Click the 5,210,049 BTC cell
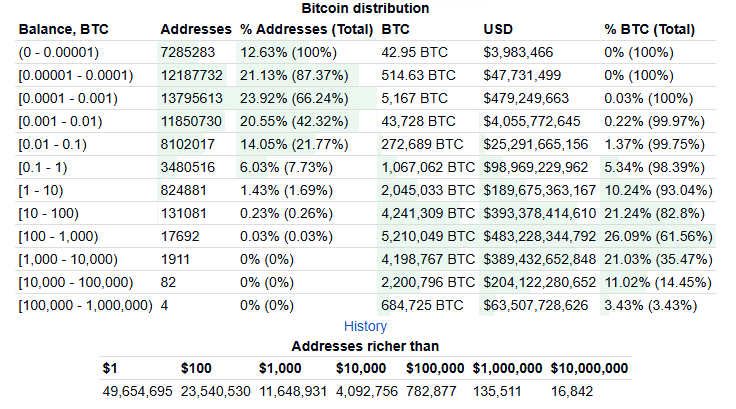This screenshot has width=736, height=409. tap(427, 236)
